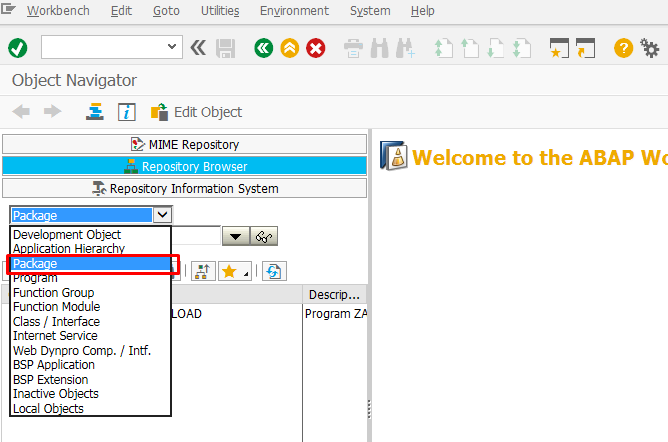Viewport: 668px width, 442px height.
Task: Click the Display glasses button
Action: pyautogui.click(x=264, y=236)
